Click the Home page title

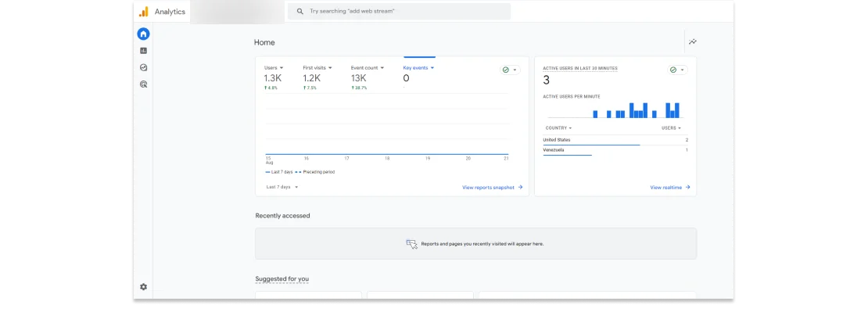(x=264, y=42)
